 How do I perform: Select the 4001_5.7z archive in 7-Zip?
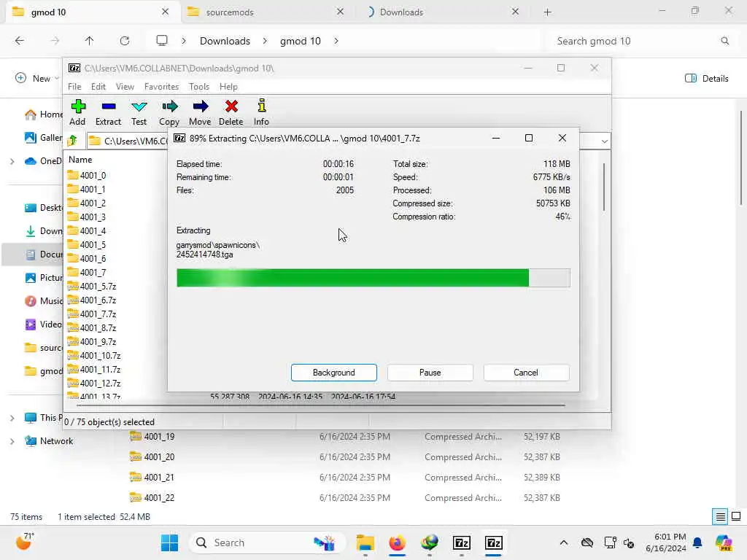92,286
